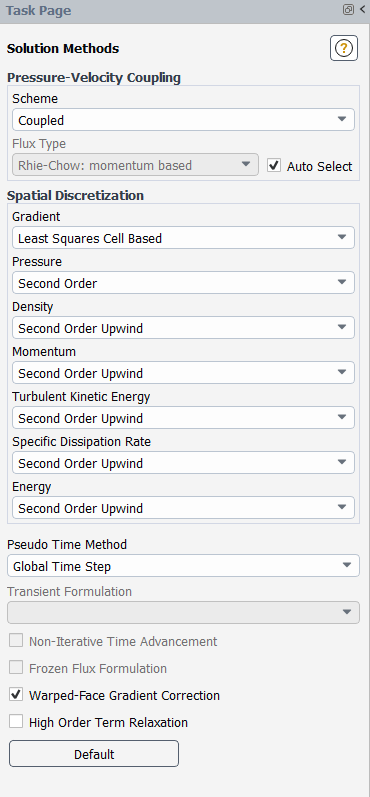The height and width of the screenshot is (797, 370).
Task: Open the Density scheme dropdown
Action: coord(183,328)
